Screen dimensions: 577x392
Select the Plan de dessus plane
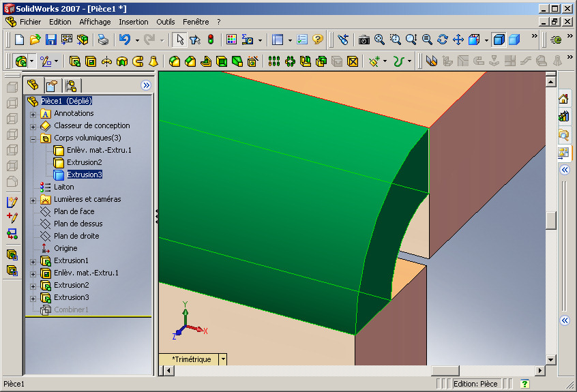78,224
